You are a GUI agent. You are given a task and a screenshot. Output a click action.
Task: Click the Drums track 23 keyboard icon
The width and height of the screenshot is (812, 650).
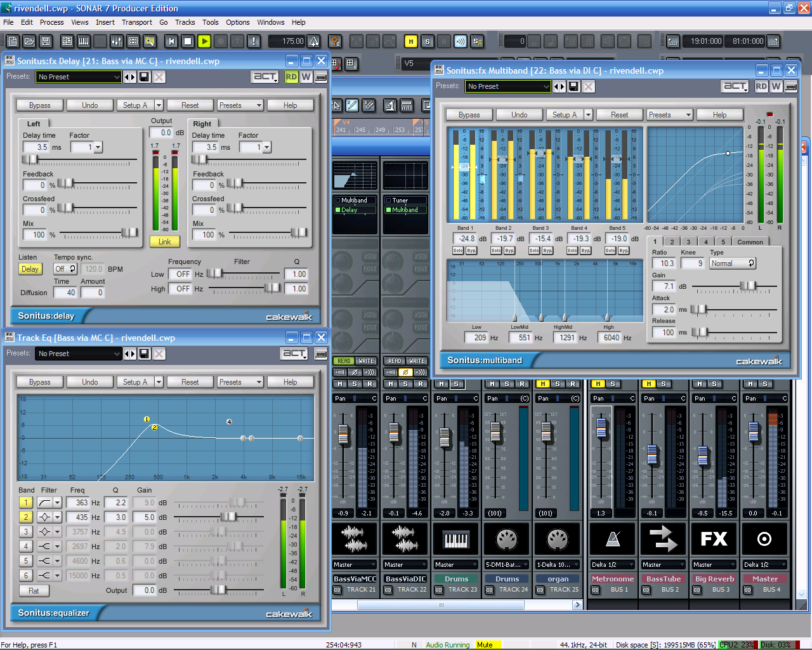tap(456, 539)
